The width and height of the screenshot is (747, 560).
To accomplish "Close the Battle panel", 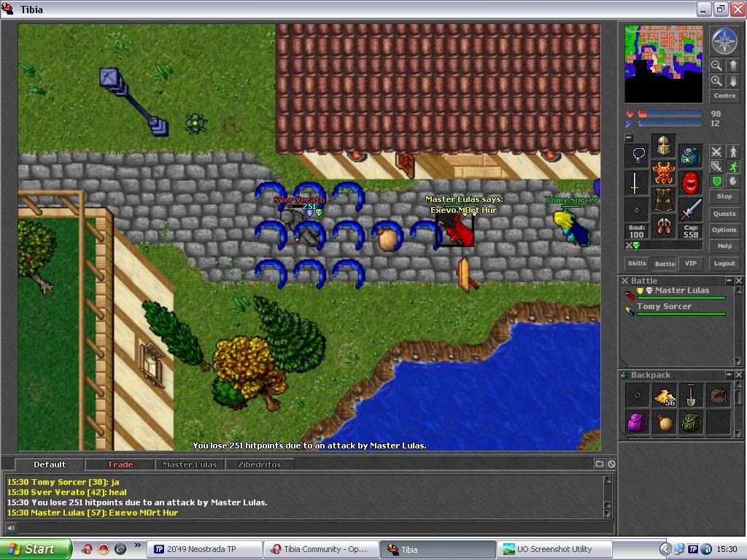I will (738, 281).
